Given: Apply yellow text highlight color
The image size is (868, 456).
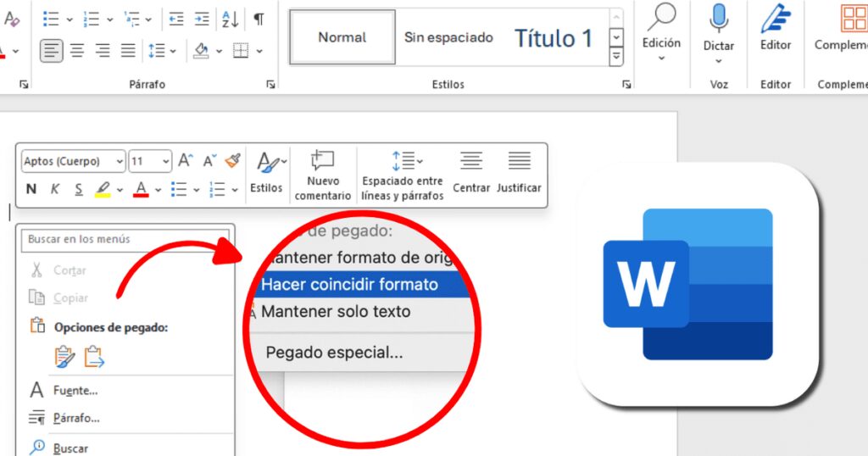Looking at the screenshot, I should click(103, 189).
